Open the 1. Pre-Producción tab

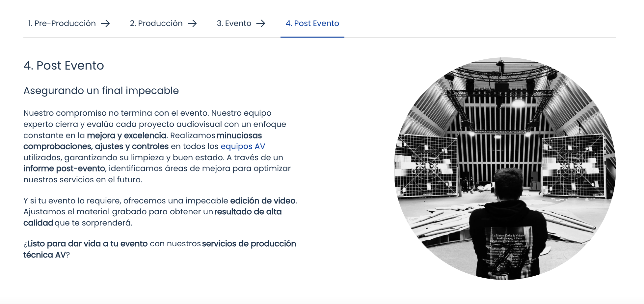tap(69, 23)
